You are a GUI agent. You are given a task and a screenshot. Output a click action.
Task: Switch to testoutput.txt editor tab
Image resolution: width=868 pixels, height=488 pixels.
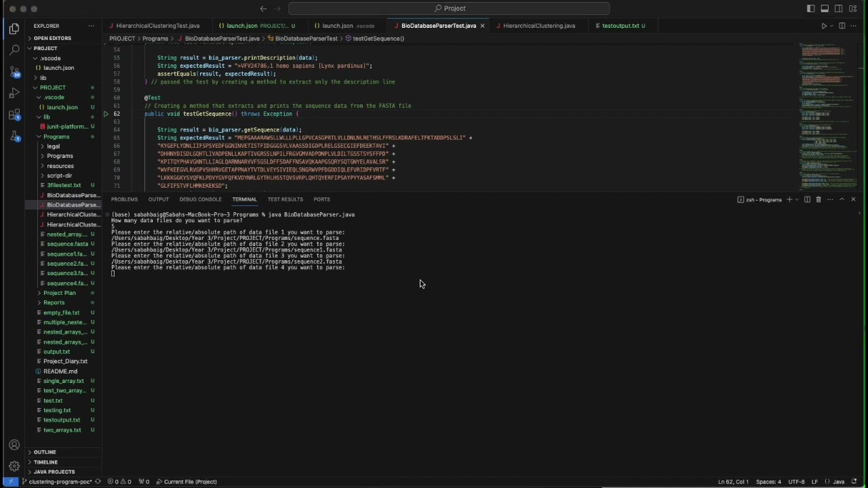(620, 26)
